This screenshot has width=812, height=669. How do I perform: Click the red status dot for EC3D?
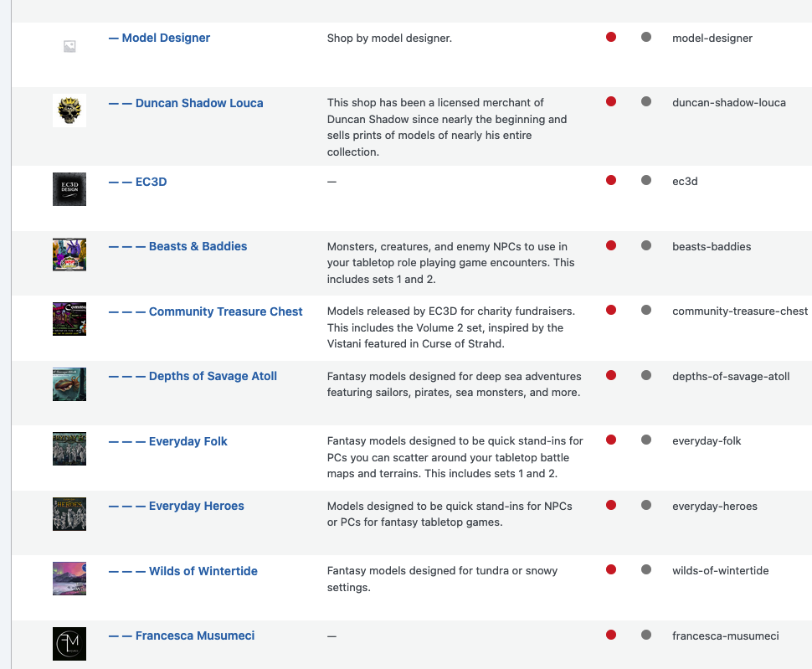611,180
